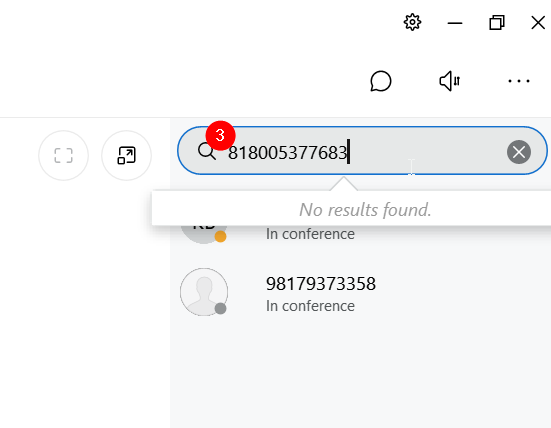This screenshot has width=551, height=428.
Task: Clear the search text with the X
Action: [x=519, y=152]
